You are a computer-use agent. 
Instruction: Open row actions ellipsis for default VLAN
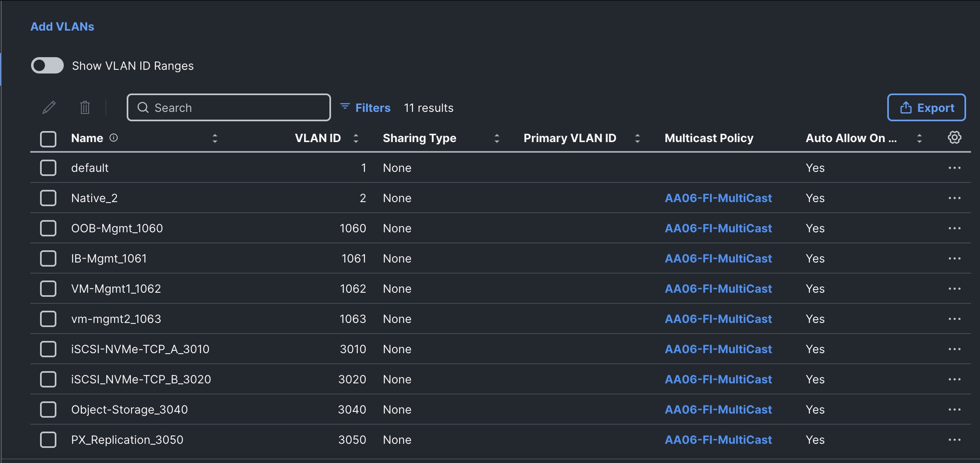pos(954,168)
